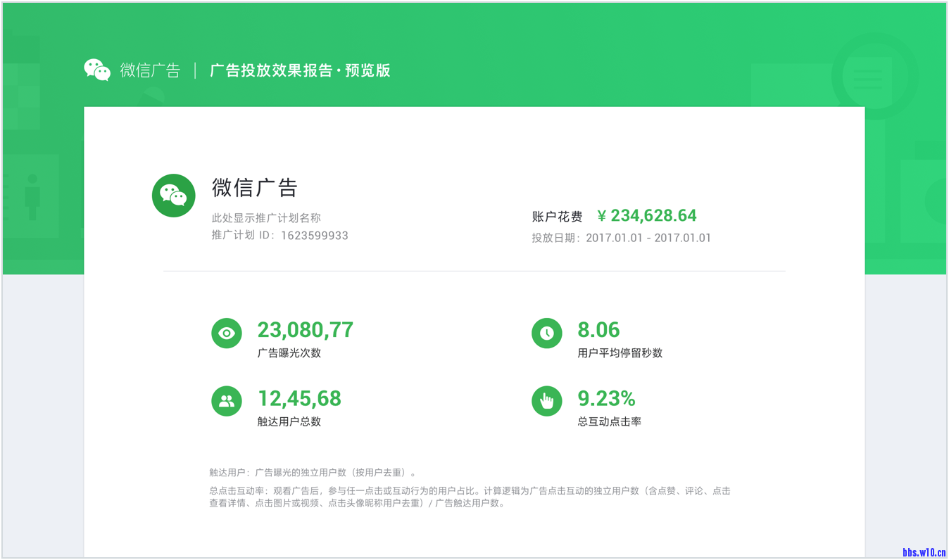The image size is (949, 560).
Task: Click the users icon next to 触达用户总数
Action: [226, 400]
